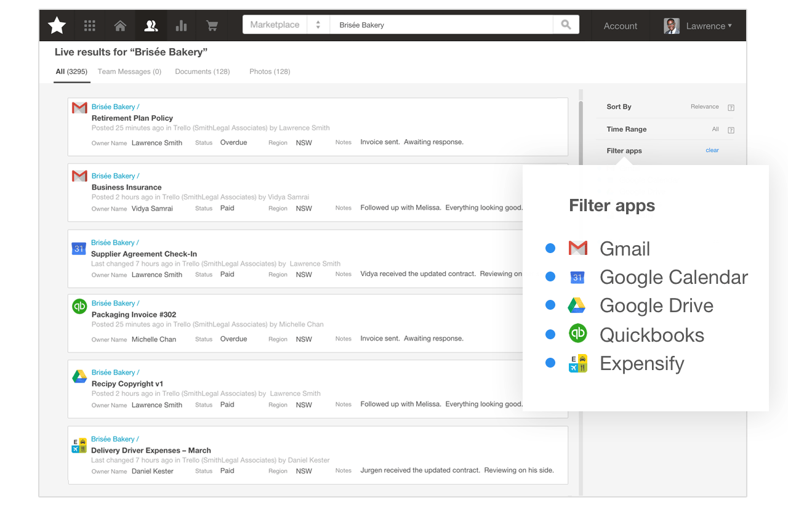Open Recipy Copyright v1 result
The height and width of the screenshot is (532, 788).
pos(127,384)
